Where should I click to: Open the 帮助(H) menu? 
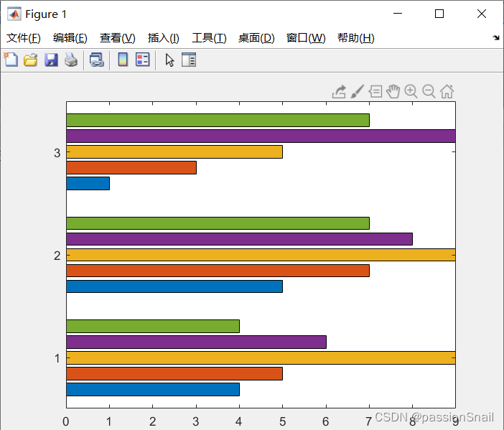click(356, 38)
